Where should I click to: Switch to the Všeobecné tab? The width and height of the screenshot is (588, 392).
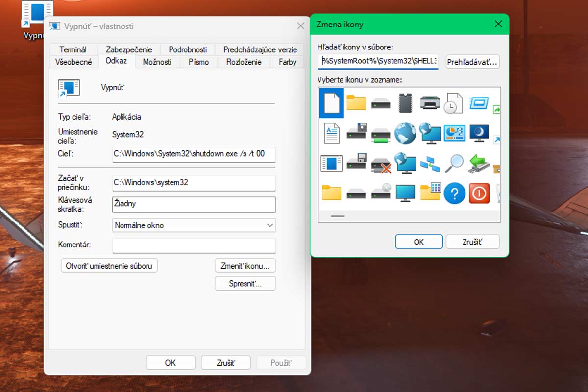(73, 62)
